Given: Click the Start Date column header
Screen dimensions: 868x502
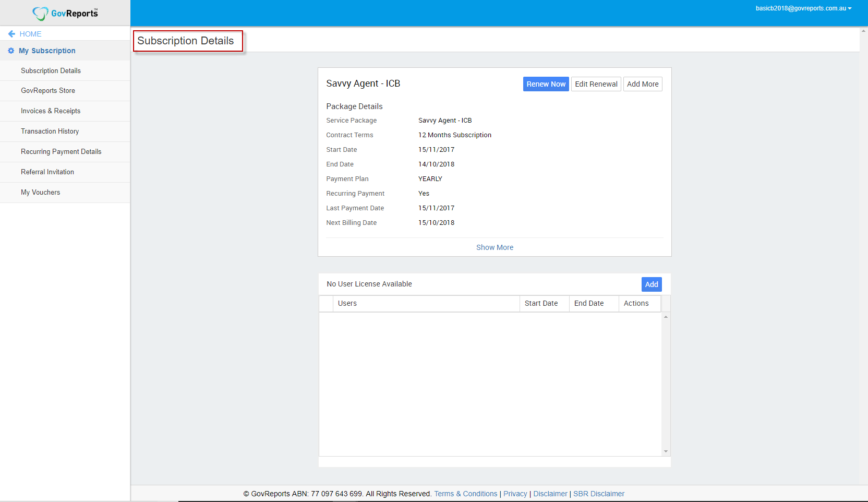Looking at the screenshot, I should click(544, 304).
